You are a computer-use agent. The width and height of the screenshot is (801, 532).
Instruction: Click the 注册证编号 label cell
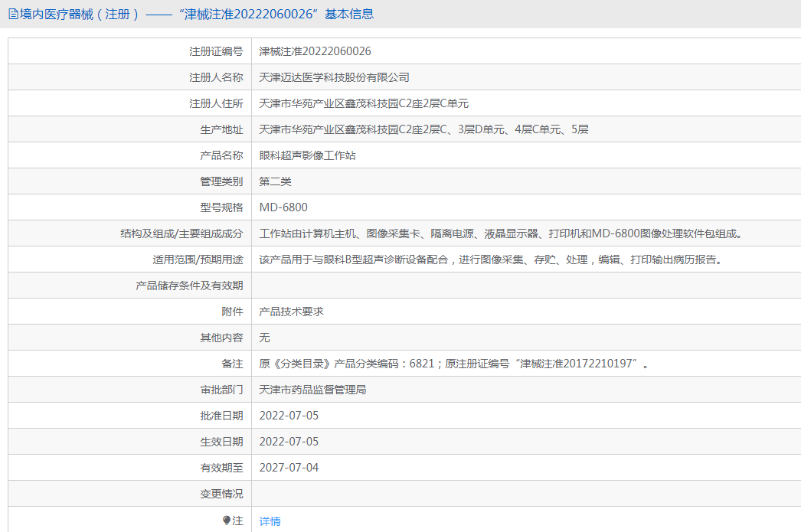tap(216, 51)
